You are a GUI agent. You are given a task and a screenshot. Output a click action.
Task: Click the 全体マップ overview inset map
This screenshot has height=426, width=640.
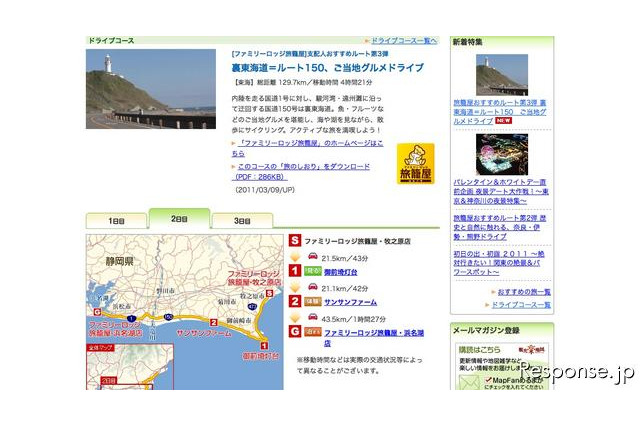(130, 367)
